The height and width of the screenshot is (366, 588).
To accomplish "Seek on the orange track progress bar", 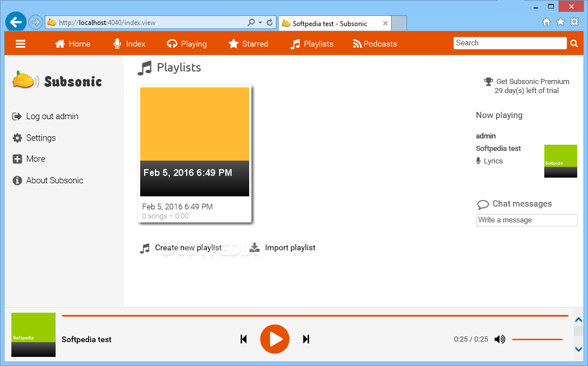I will click(315, 315).
